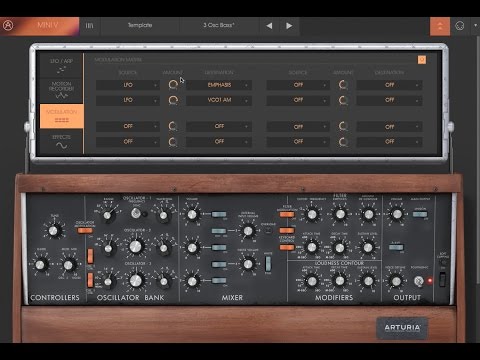Toggle the lower Keyboard Control switch

pyautogui.click(x=287, y=247)
